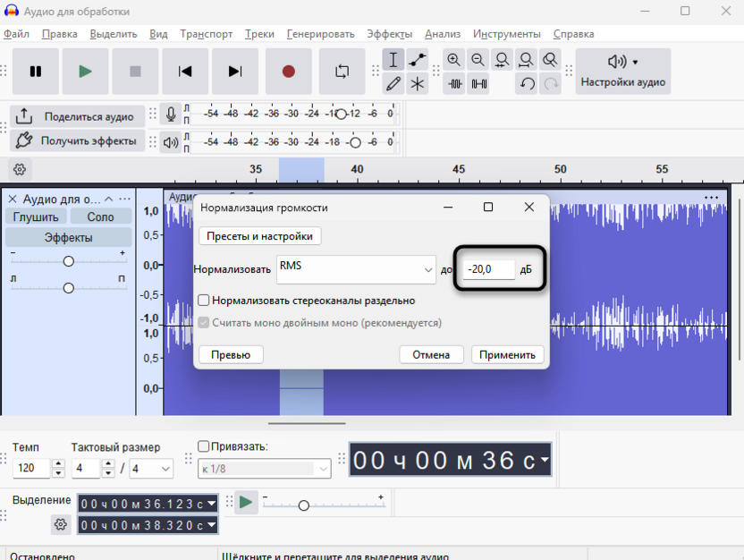Viewport: 744px width, 560px height.
Task: Select the Selection tool in the toolbar
Action: pyautogui.click(x=392, y=59)
